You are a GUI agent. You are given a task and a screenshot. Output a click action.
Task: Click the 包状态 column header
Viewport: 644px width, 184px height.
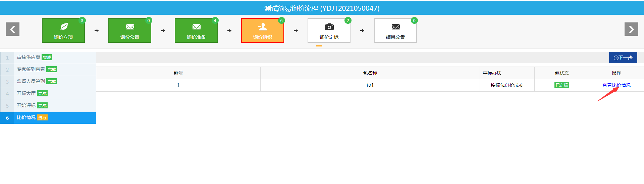(x=562, y=73)
